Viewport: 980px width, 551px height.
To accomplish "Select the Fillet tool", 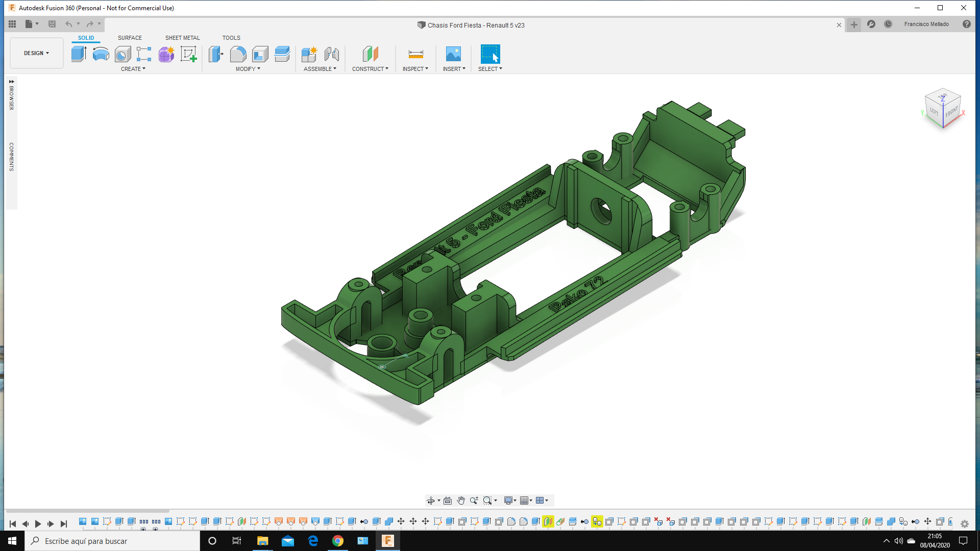I will (x=238, y=54).
